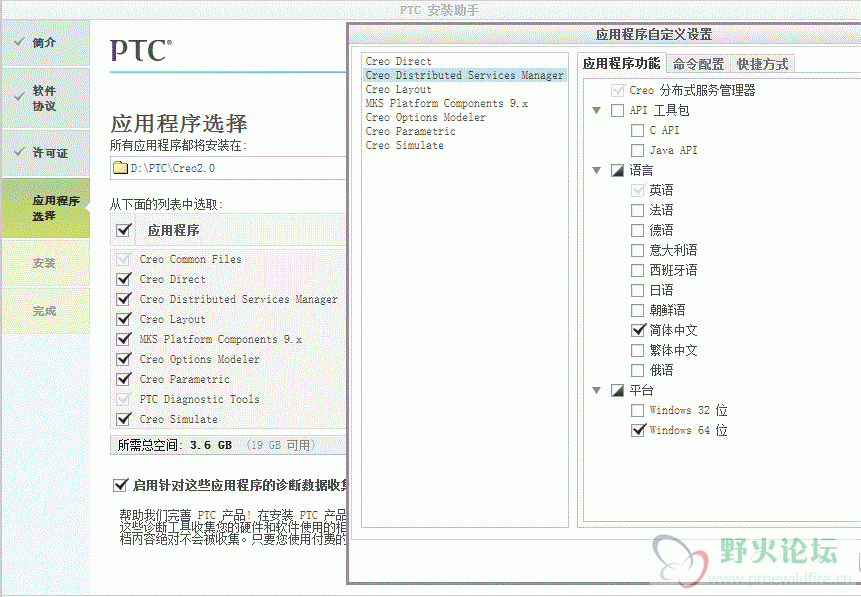This screenshot has width=861, height=597.
Task: Go to the 许可证 step
Action: point(45,153)
